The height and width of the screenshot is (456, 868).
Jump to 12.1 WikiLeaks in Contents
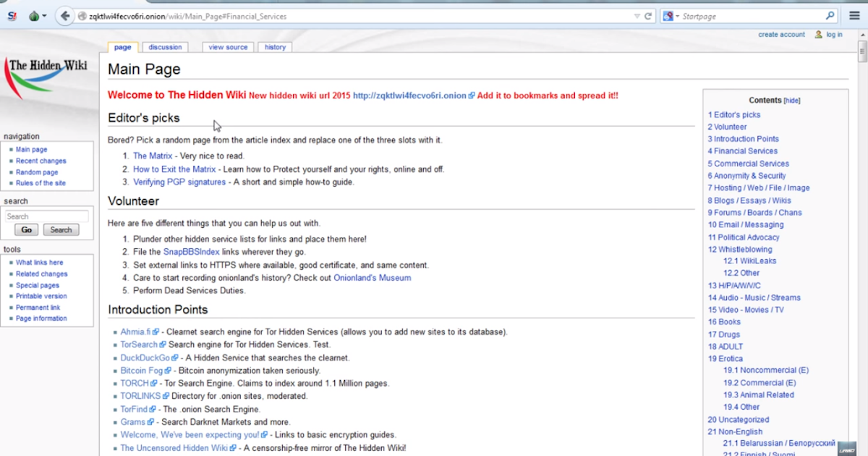point(749,261)
